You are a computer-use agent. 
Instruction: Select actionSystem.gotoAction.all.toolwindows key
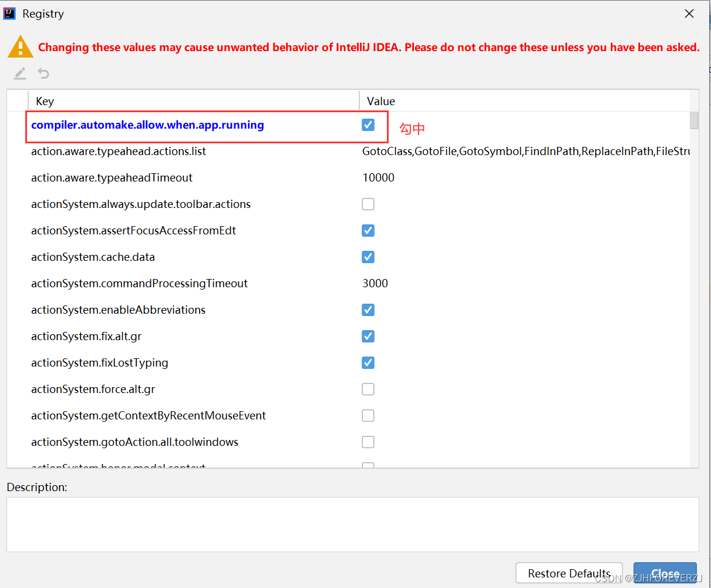(x=134, y=442)
